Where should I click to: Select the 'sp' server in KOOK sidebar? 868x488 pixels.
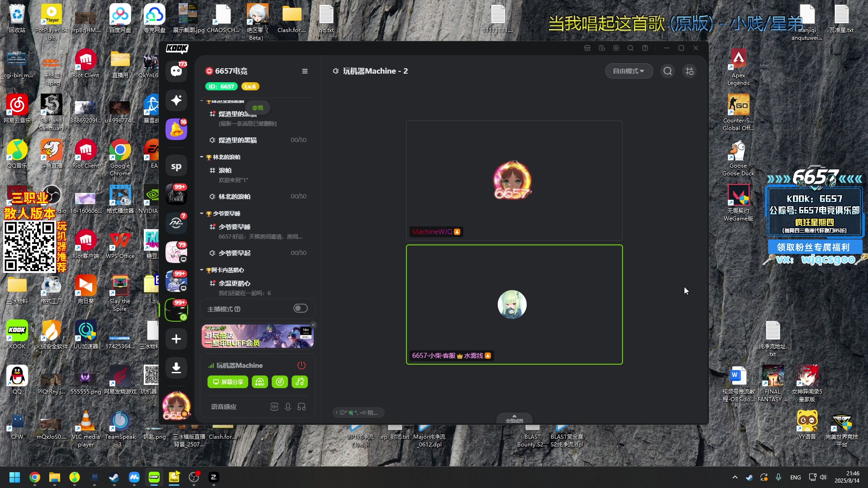(x=176, y=166)
